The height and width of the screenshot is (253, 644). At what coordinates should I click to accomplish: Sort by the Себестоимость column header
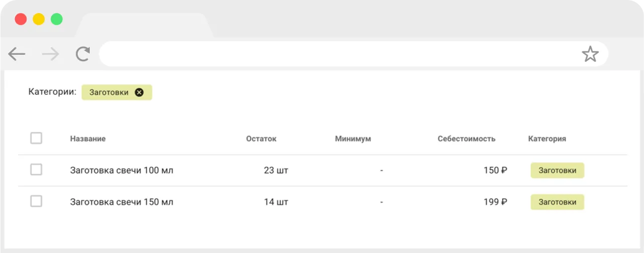[x=466, y=139]
